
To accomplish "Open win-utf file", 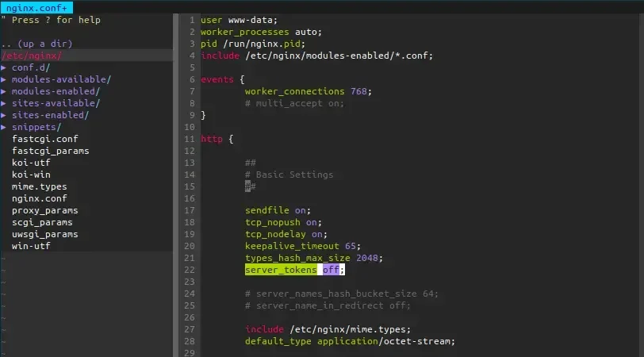I will (x=31, y=246).
